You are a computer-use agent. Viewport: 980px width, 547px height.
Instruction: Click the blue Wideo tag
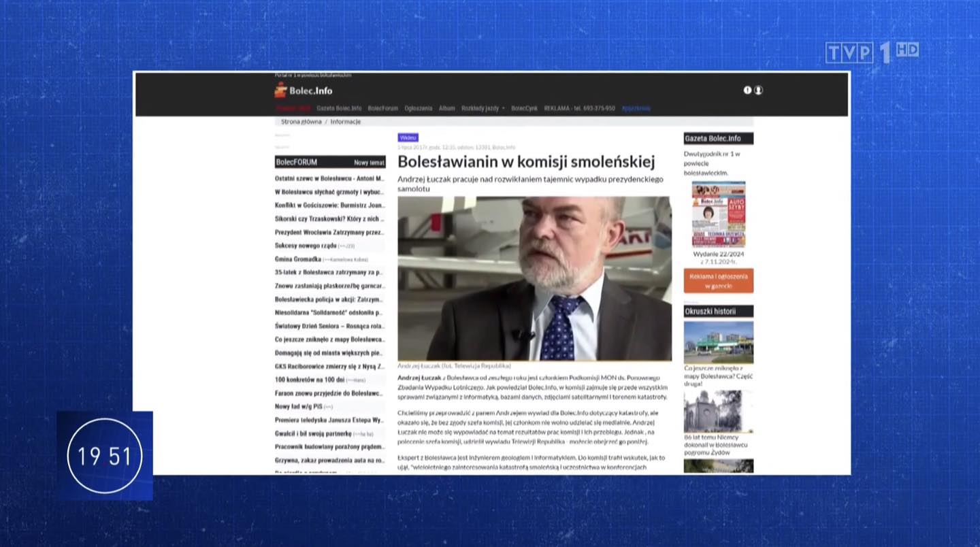pos(408,137)
